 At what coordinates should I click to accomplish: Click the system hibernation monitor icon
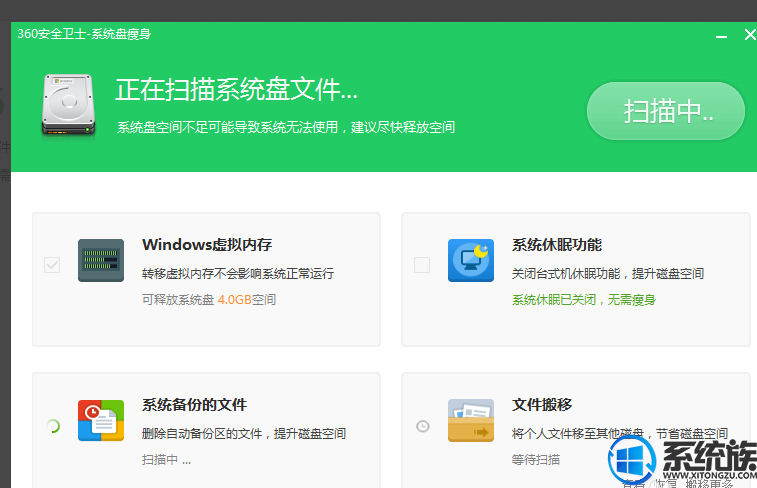pyautogui.click(x=471, y=260)
